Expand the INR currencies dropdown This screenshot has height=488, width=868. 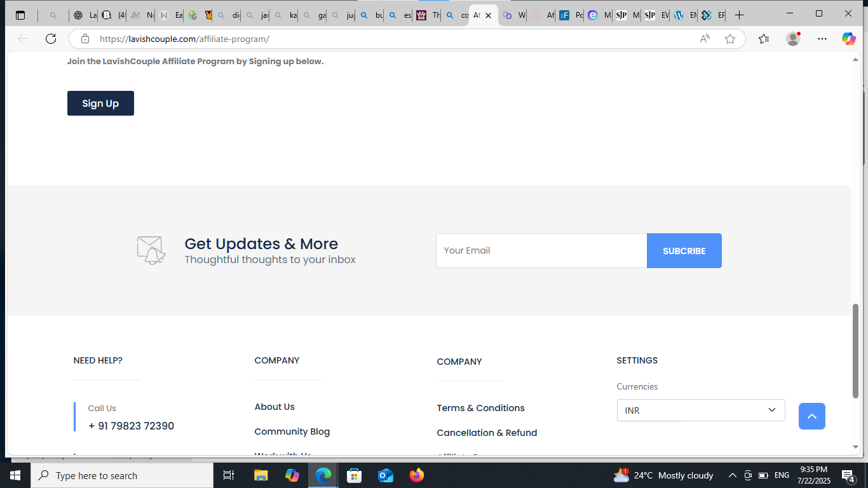(701, 410)
